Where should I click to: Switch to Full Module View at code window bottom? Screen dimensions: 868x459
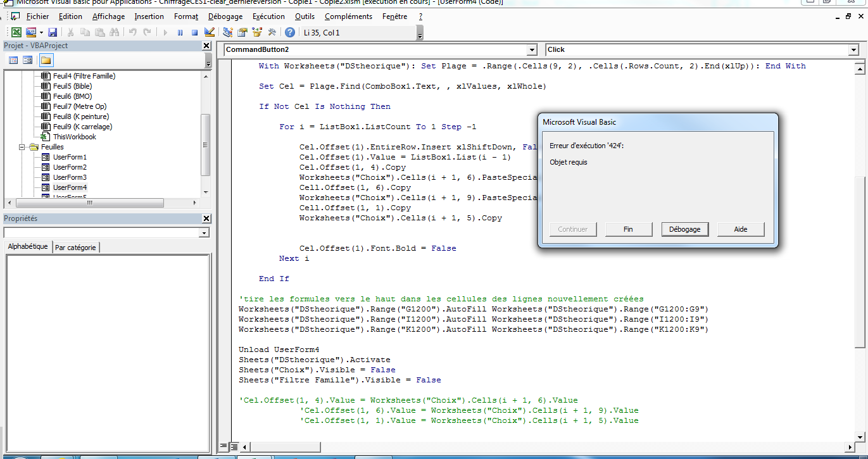pos(234,446)
